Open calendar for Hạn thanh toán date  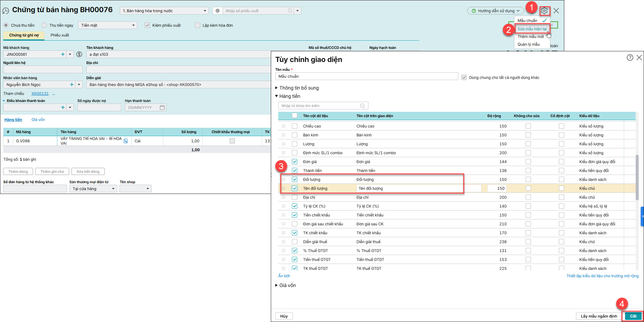(162, 107)
